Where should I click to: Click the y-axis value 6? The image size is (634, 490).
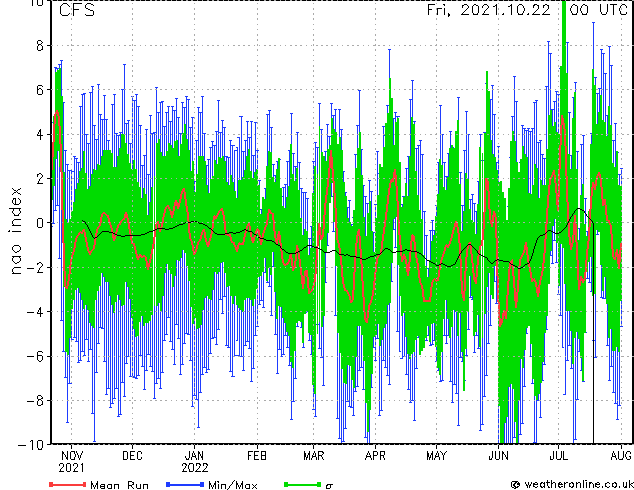(40, 90)
